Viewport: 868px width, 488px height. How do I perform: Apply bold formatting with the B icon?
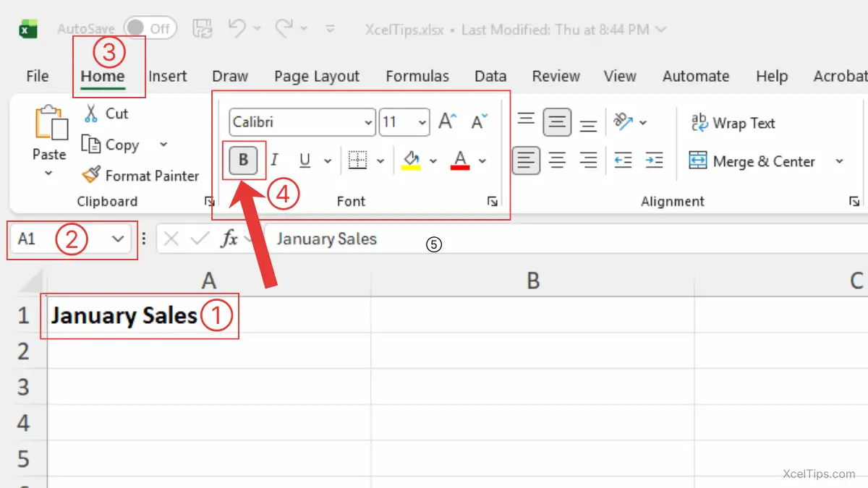tap(244, 160)
